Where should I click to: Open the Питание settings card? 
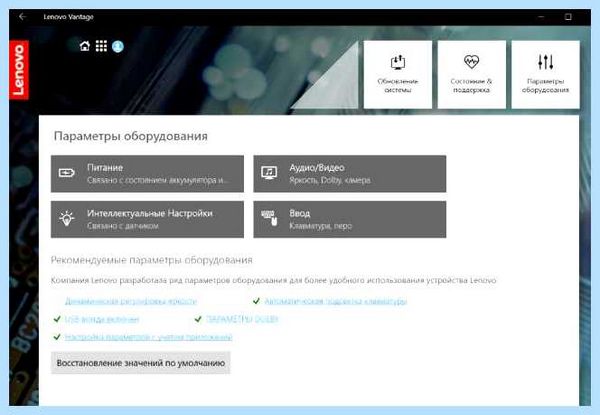pos(147,174)
